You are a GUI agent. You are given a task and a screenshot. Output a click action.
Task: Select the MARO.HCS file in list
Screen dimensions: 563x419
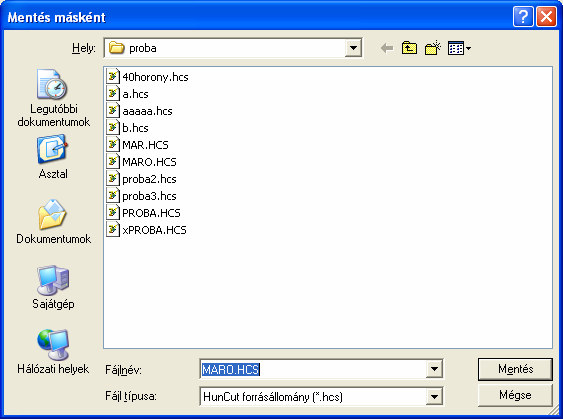click(141, 162)
